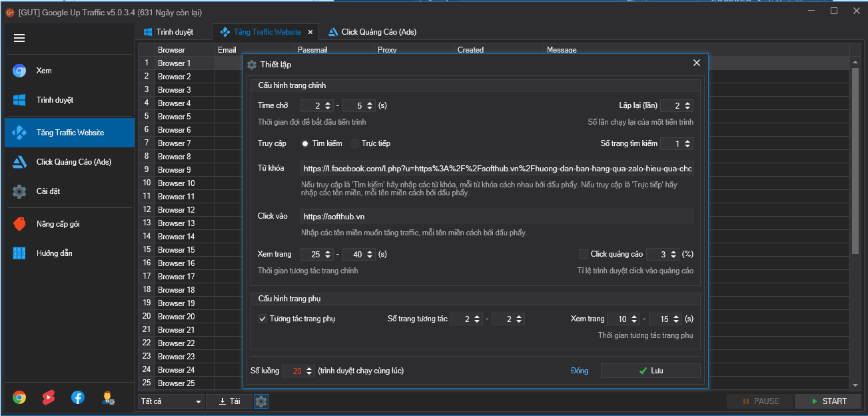
Task: Click the Click vào domain input field
Action: [x=496, y=217]
